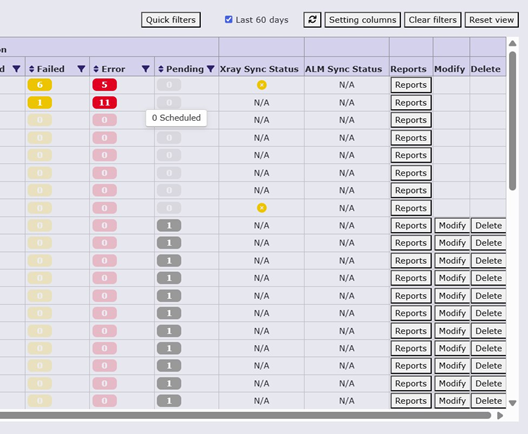Click the Modify column header

click(x=450, y=69)
